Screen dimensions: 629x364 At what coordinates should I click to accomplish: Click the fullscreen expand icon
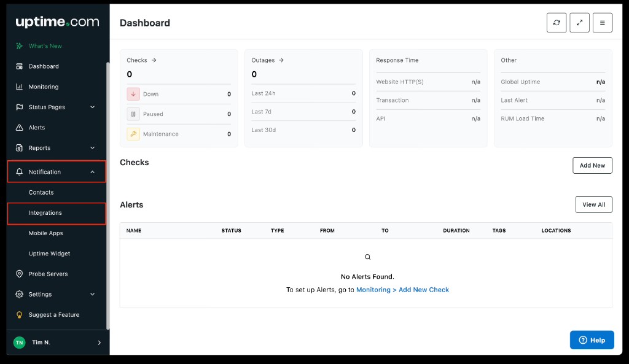pyautogui.click(x=579, y=23)
